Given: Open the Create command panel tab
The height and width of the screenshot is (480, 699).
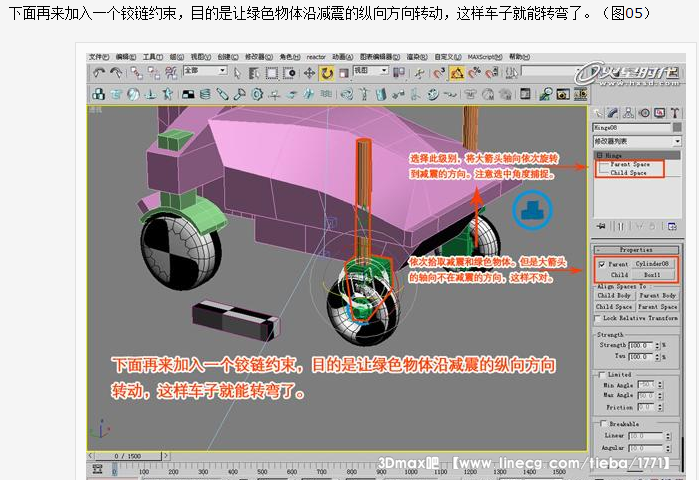Looking at the screenshot, I should point(598,113).
